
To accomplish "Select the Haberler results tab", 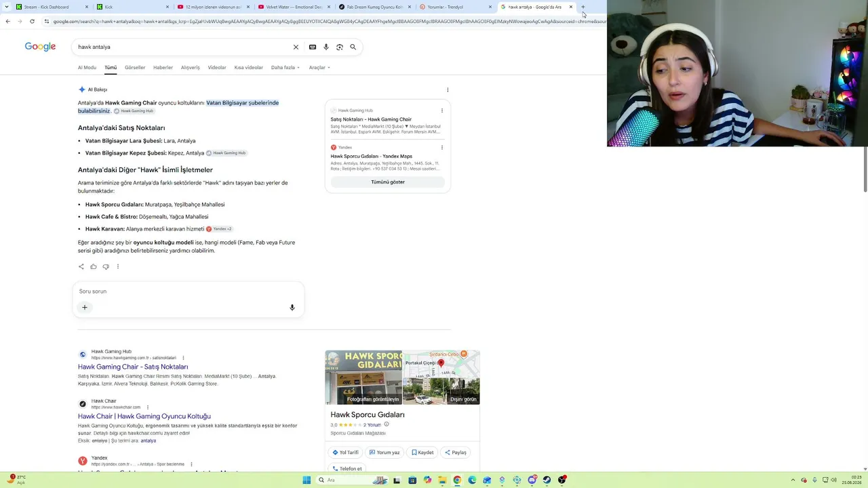I will tap(163, 68).
